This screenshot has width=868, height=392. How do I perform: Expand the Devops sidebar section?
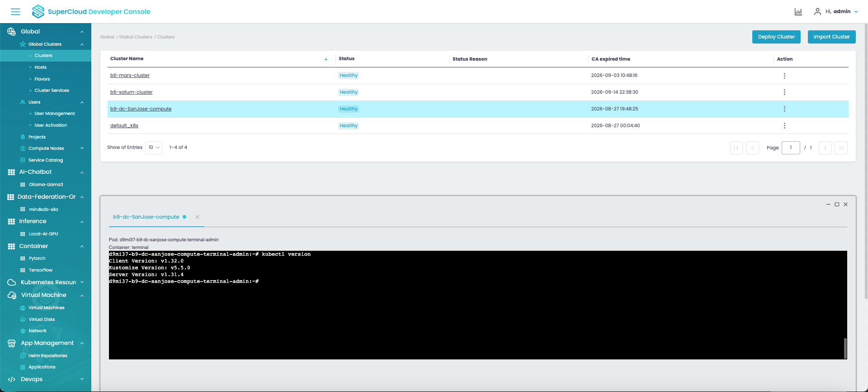[82, 379]
